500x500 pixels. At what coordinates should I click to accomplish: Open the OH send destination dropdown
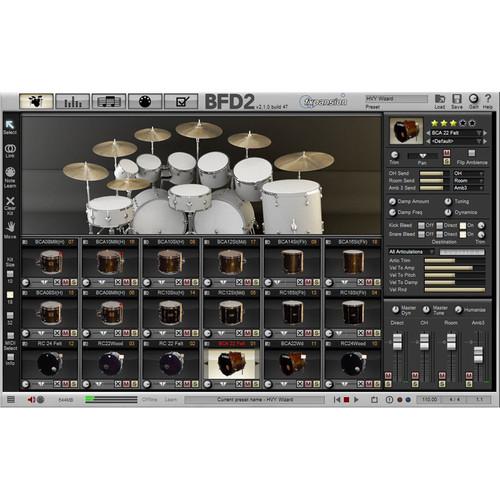point(468,173)
